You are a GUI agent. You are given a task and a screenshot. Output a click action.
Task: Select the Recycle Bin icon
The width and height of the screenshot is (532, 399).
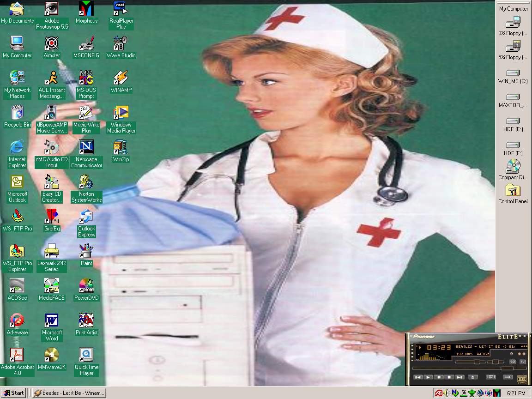click(x=17, y=116)
